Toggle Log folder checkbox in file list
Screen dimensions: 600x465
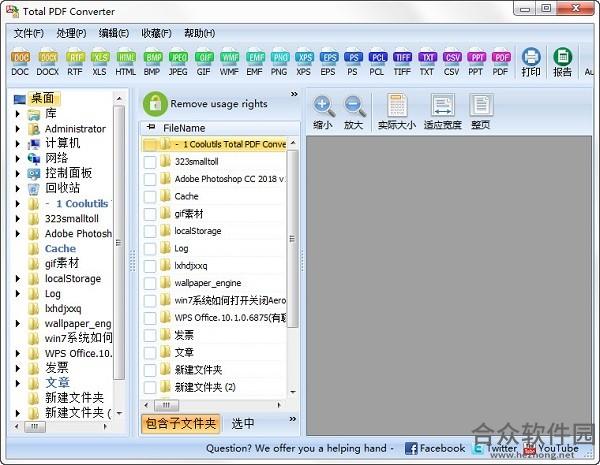[x=150, y=249]
